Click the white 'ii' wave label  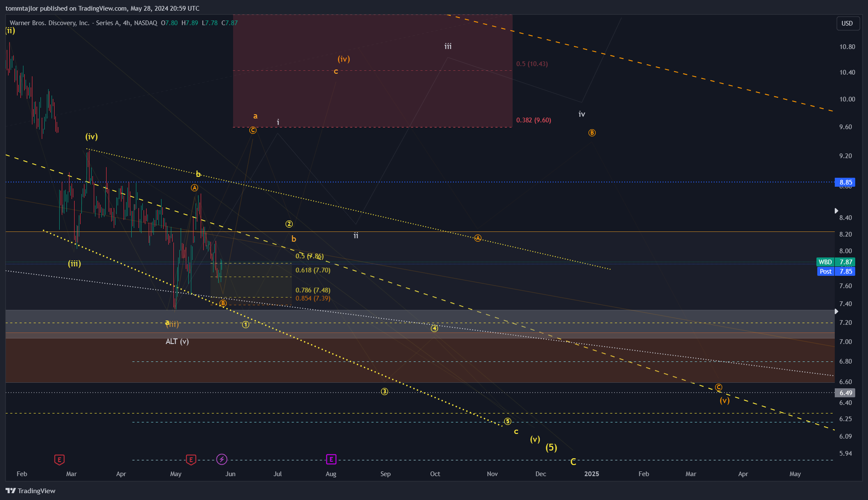[356, 235]
